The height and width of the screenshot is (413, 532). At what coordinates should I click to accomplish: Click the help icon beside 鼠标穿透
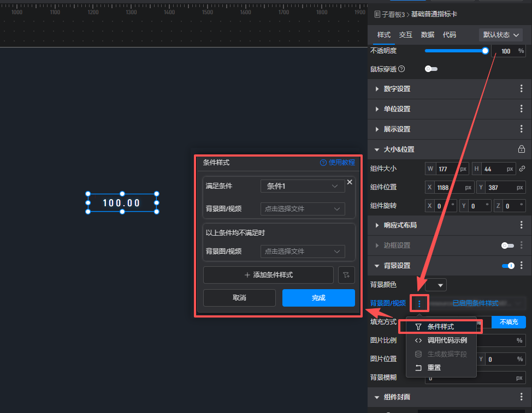[x=401, y=69]
